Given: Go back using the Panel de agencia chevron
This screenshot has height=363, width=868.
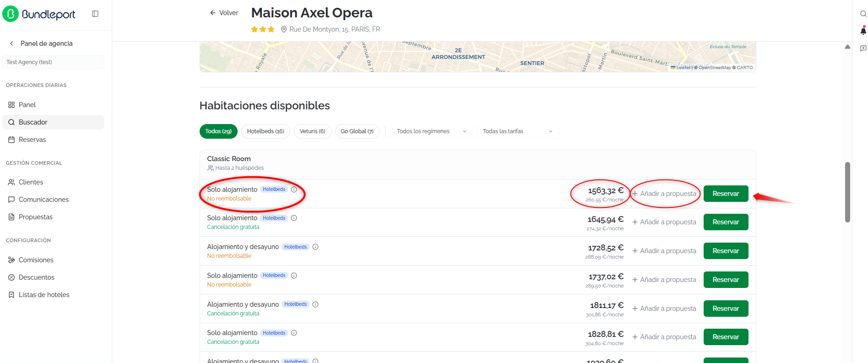Looking at the screenshot, I should point(11,43).
